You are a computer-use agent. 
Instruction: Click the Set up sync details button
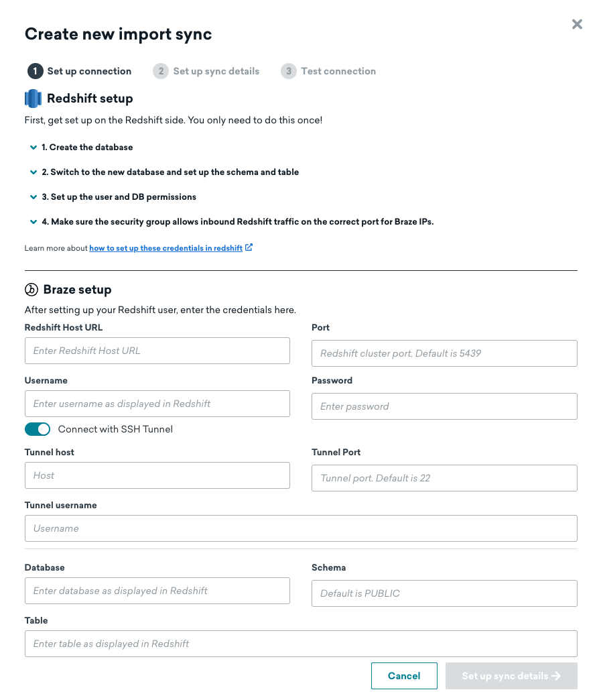tap(511, 675)
